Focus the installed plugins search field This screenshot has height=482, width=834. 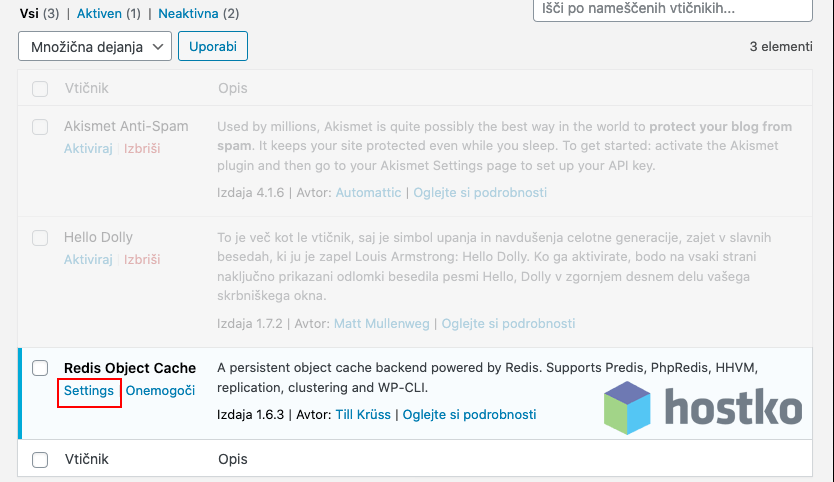click(x=672, y=8)
